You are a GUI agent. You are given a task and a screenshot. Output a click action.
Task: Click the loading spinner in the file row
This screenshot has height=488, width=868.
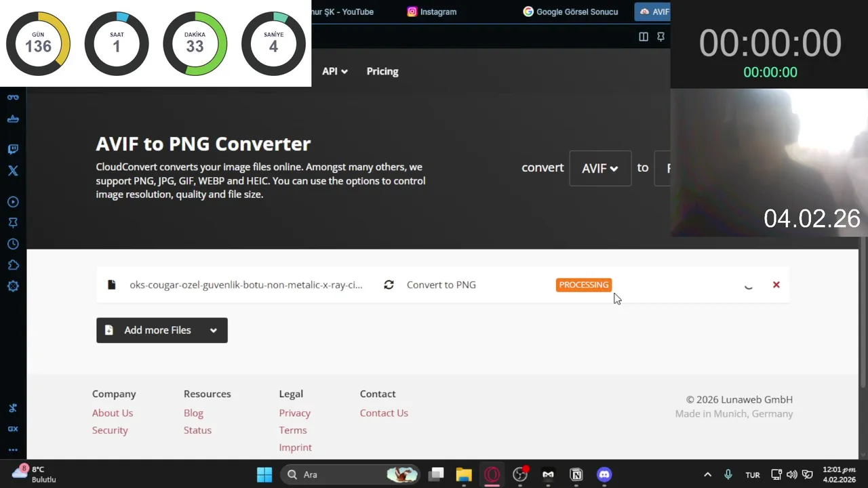pos(749,285)
